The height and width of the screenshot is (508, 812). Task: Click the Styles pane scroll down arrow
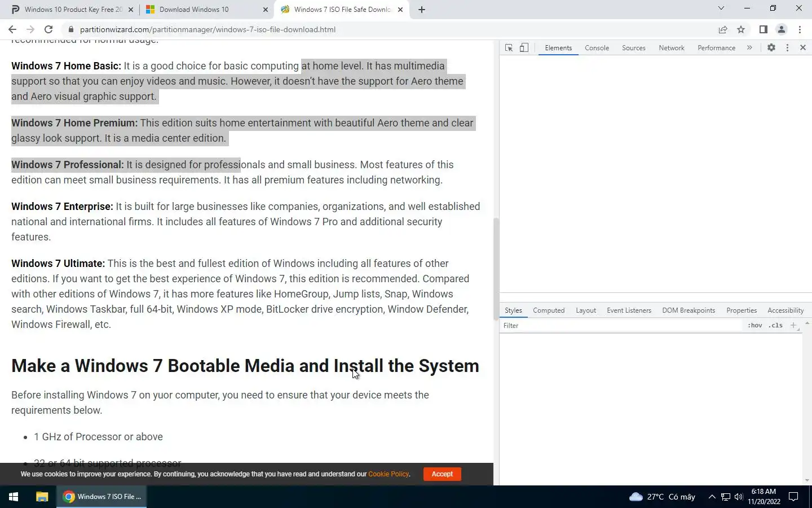click(x=807, y=480)
